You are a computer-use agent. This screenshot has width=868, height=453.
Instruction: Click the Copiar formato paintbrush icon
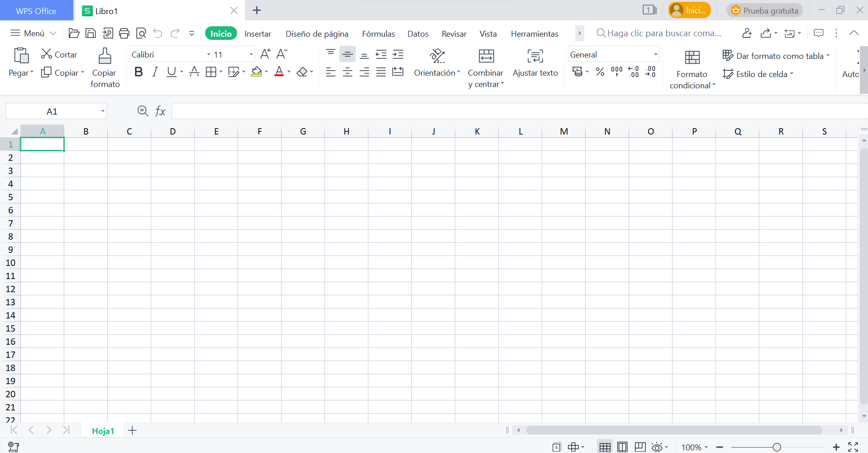(105, 56)
